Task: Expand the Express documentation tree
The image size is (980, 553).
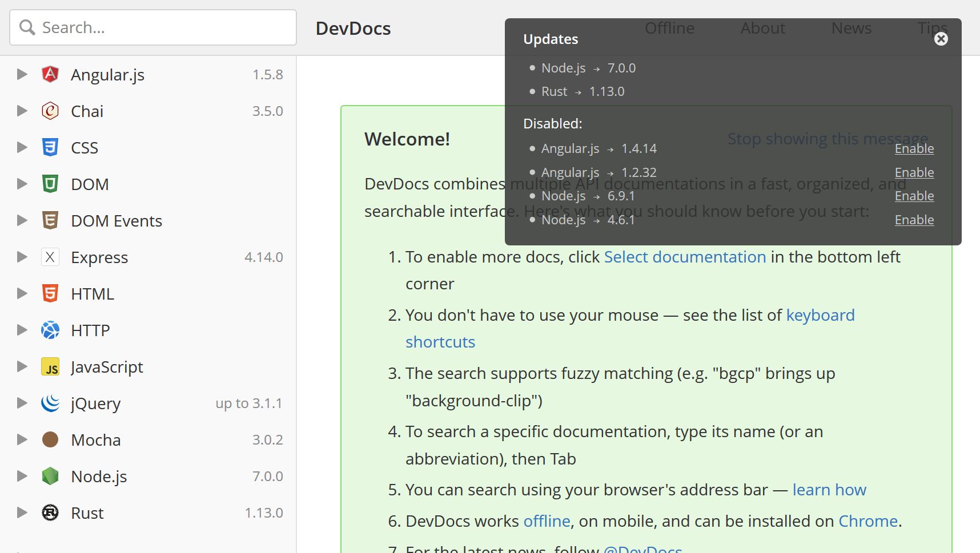Action: 22,257
